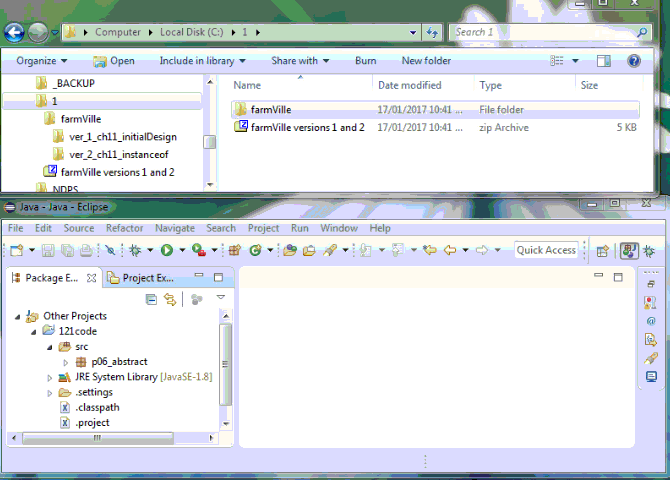The image size is (670, 480).
Task: Open the Refactor menu in Eclipse
Action: [125, 228]
